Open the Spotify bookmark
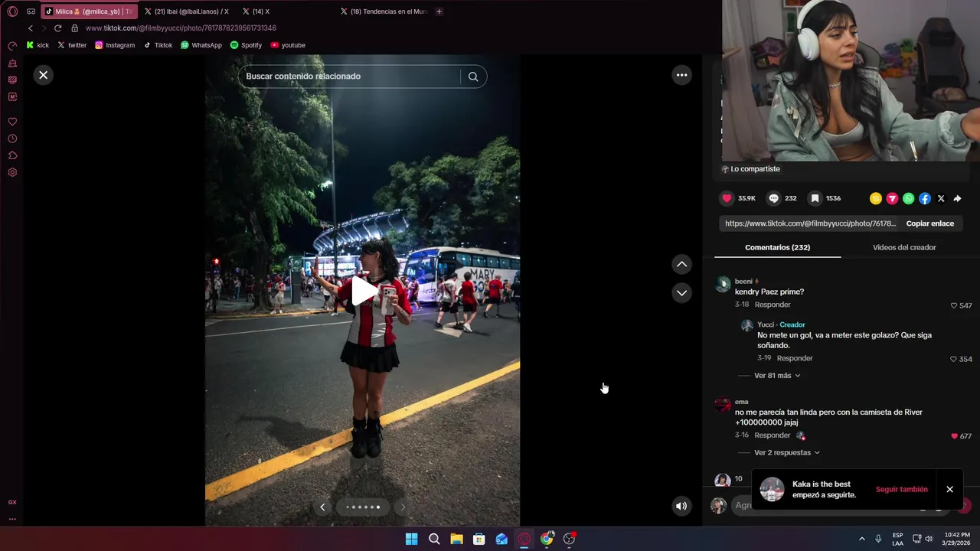 click(x=246, y=45)
